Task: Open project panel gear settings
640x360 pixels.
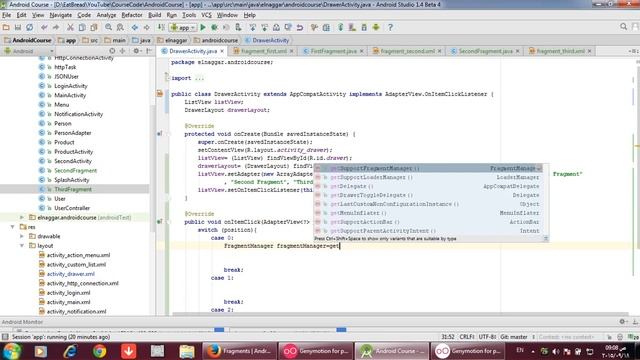Action: (x=137, y=51)
